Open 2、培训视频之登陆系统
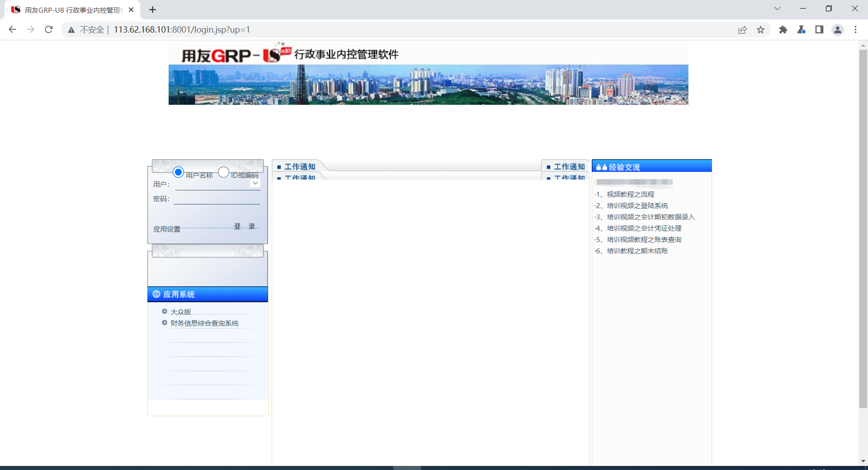The image size is (868, 470). pyautogui.click(x=632, y=205)
